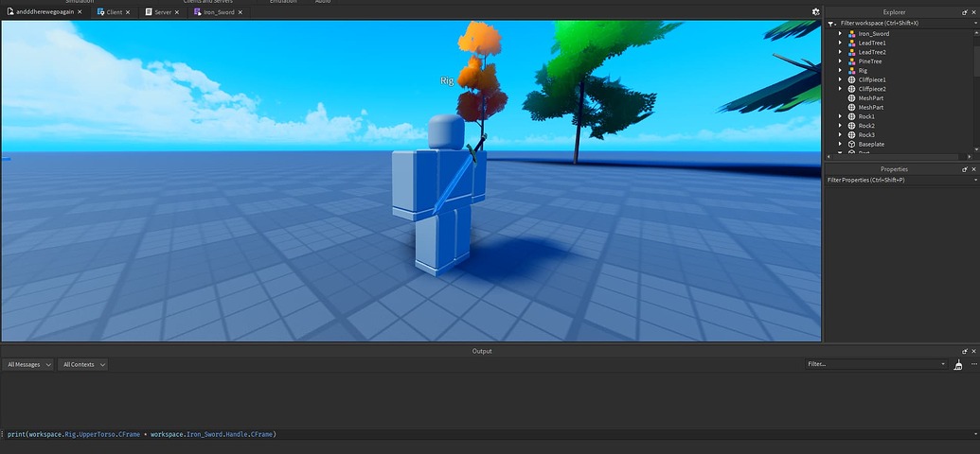Expand the LeadTree2 node

pyautogui.click(x=841, y=52)
